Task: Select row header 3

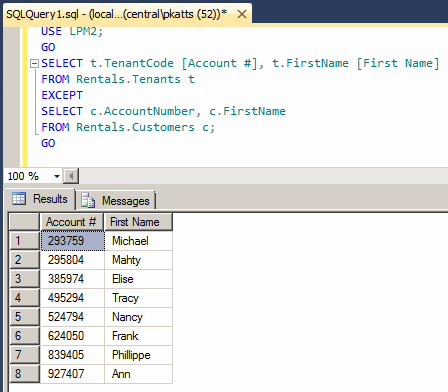Action: click(x=24, y=279)
